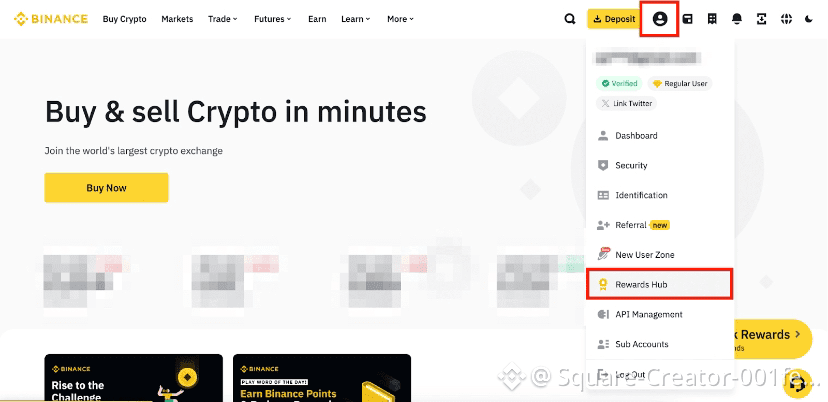Select Security in account menu
Image resolution: width=828 pixels, height=402 pixels.
[x=660, y=165]
